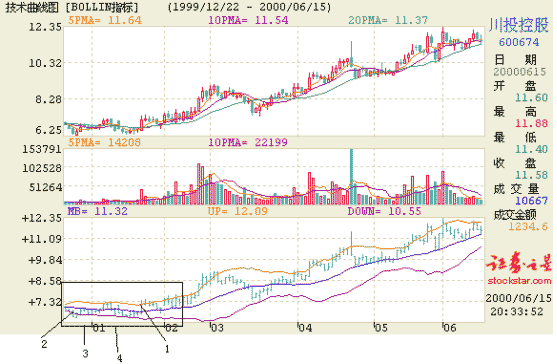Screen dimensions: 557x364
Task: Click annotation number 4 below chart
Action: pyautogui.click(x=119, y=358)
